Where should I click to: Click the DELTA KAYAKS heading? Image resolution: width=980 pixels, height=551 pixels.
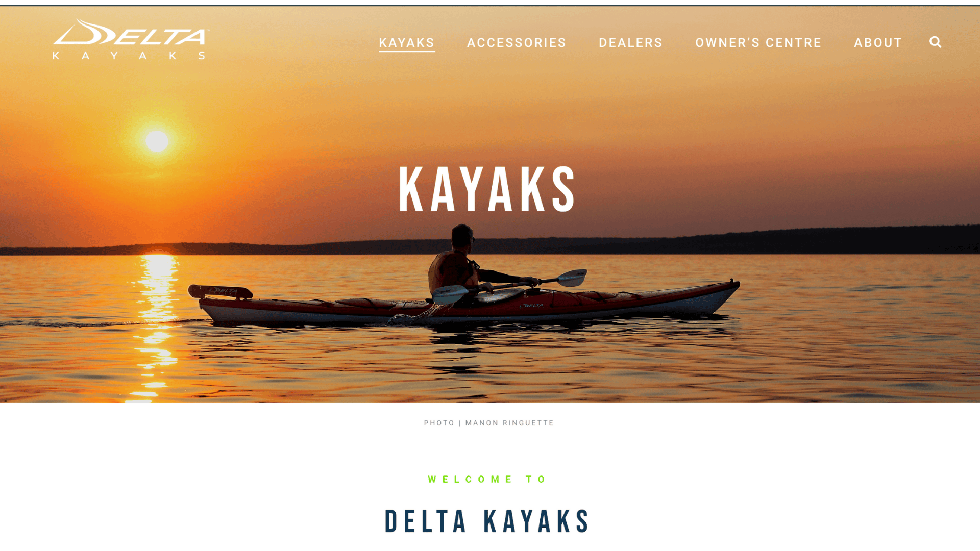[487, 521]
